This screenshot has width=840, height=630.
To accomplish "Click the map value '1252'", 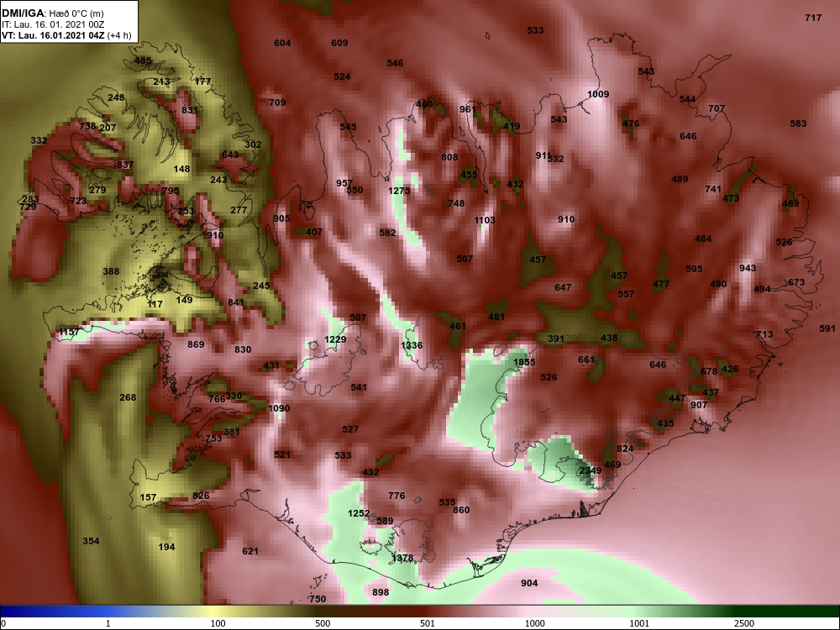I will [359, 513].
